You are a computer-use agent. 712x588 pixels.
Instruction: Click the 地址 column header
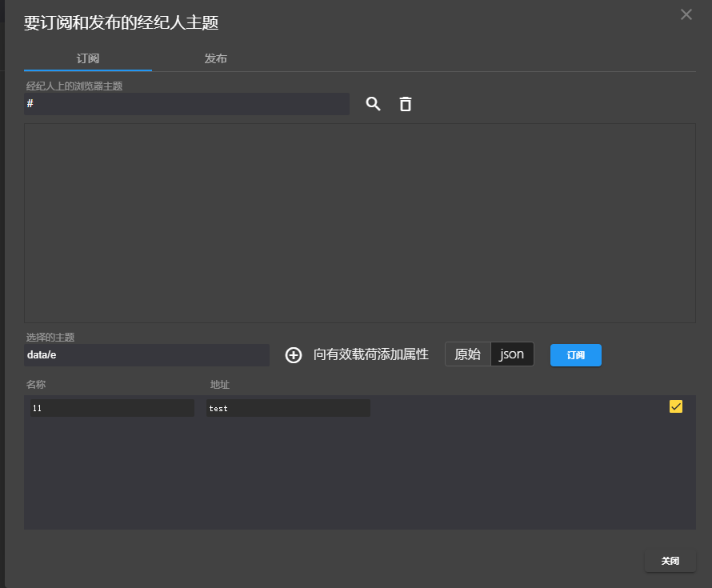tap(220, 385)
